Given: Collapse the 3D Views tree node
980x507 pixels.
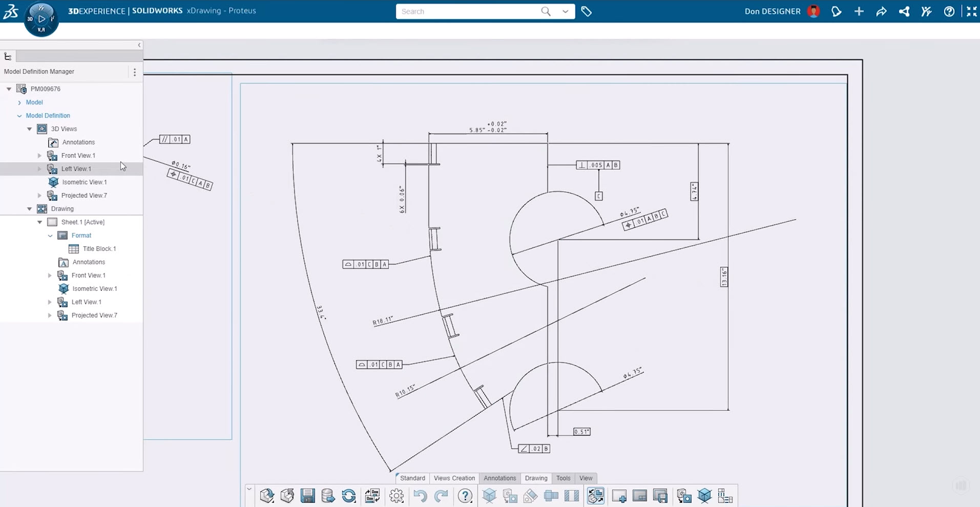Looking at the screenshot, I should [30, 129].
